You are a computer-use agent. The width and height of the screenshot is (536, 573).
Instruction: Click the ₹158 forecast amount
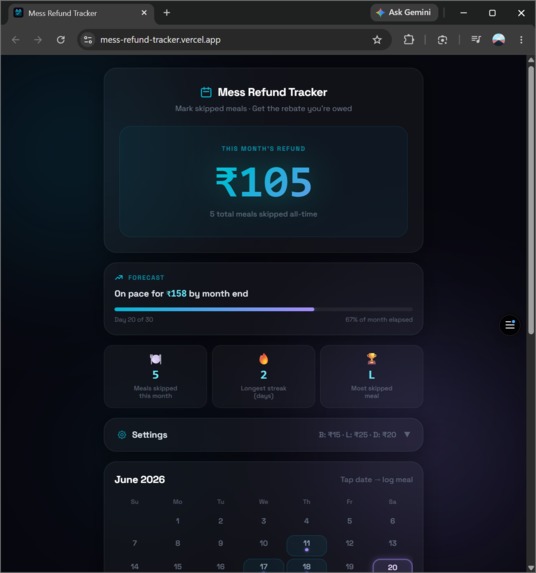pos(176,294)
